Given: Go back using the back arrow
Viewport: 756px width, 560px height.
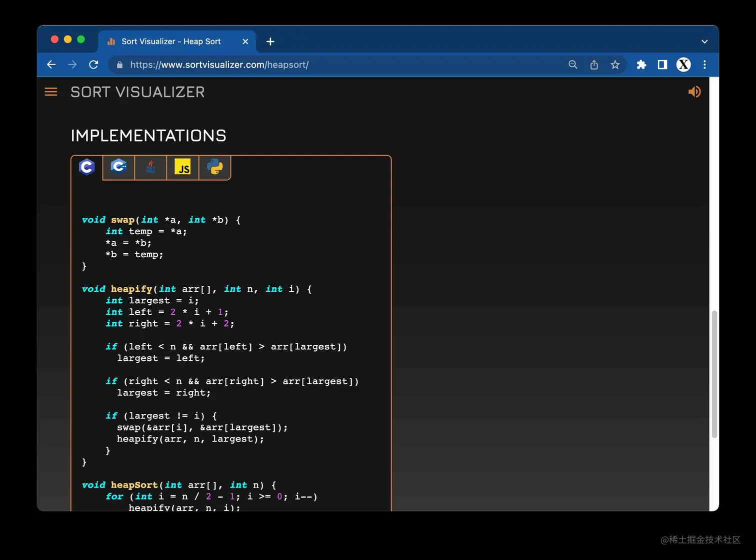Looking at the screenshot, I should tap(51, 65).
